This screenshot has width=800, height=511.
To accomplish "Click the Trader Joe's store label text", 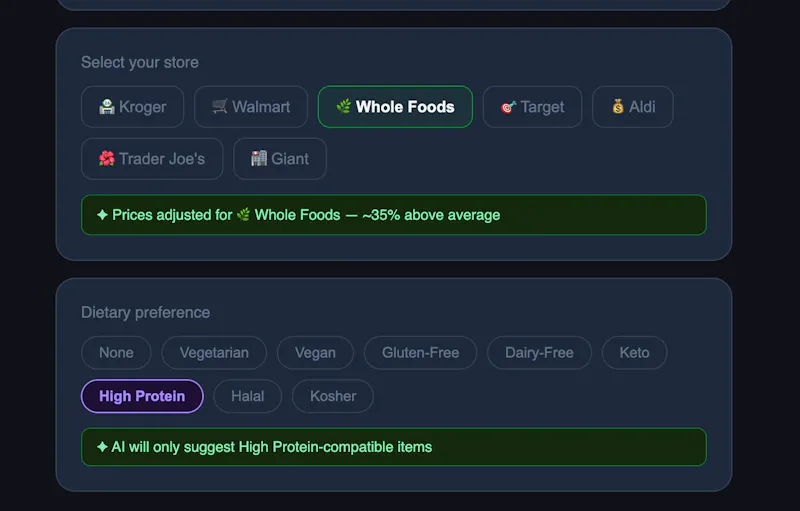I will 162,159.
